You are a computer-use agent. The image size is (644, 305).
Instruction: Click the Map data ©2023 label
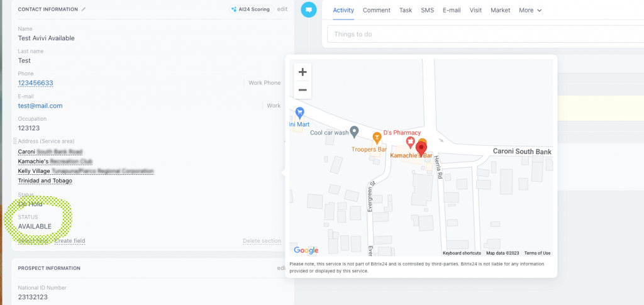pyautogui.click(x=502, y=253)
